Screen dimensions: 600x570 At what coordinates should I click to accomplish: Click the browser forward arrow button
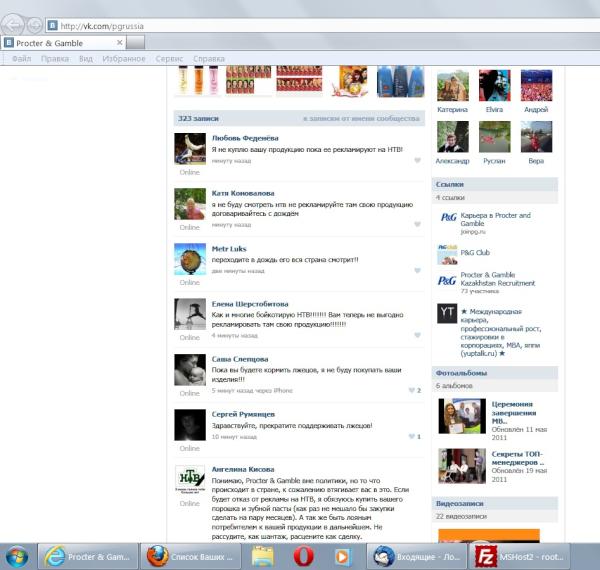(x=34, y=26)
